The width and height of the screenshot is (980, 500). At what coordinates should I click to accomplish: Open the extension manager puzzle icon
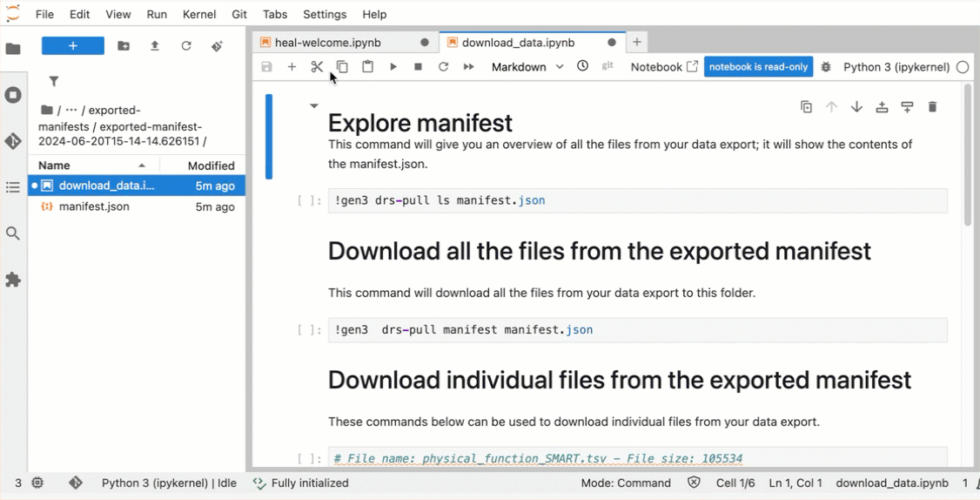point(13,280)
